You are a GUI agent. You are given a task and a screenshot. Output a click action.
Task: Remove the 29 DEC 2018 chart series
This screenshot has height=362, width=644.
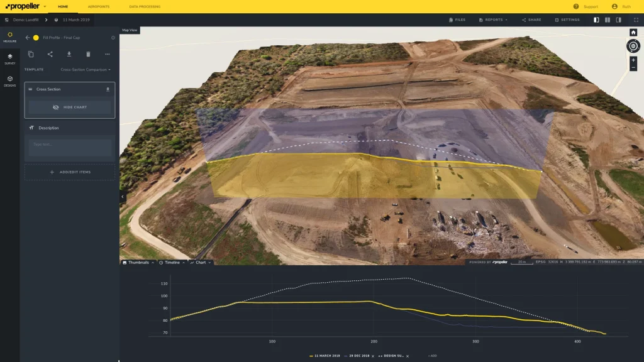(x=372, y=356)
